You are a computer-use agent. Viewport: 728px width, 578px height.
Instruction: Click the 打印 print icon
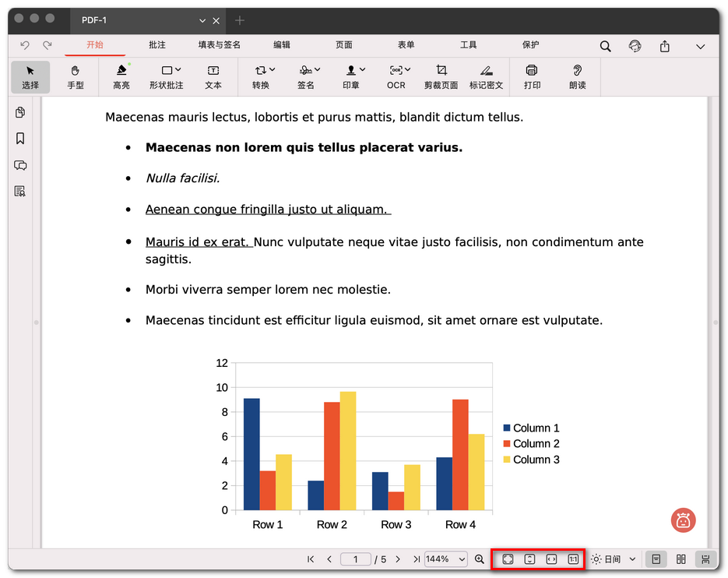(532, 76)
